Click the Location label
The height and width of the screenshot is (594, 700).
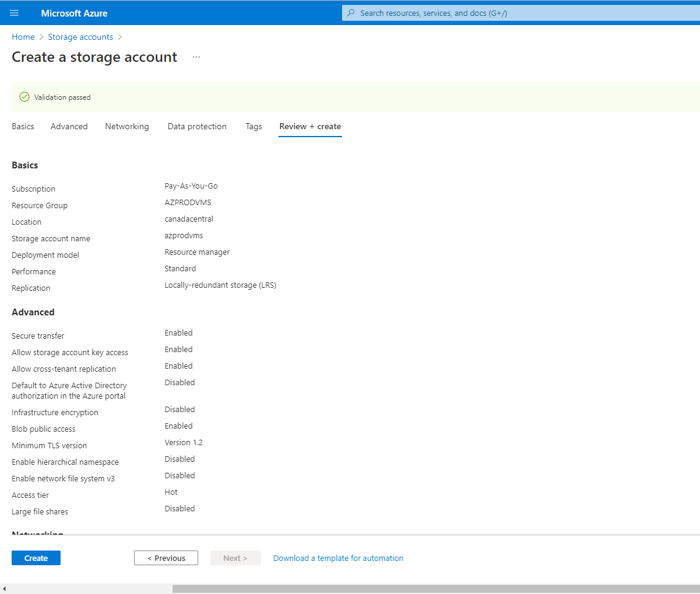coord(27,222)
